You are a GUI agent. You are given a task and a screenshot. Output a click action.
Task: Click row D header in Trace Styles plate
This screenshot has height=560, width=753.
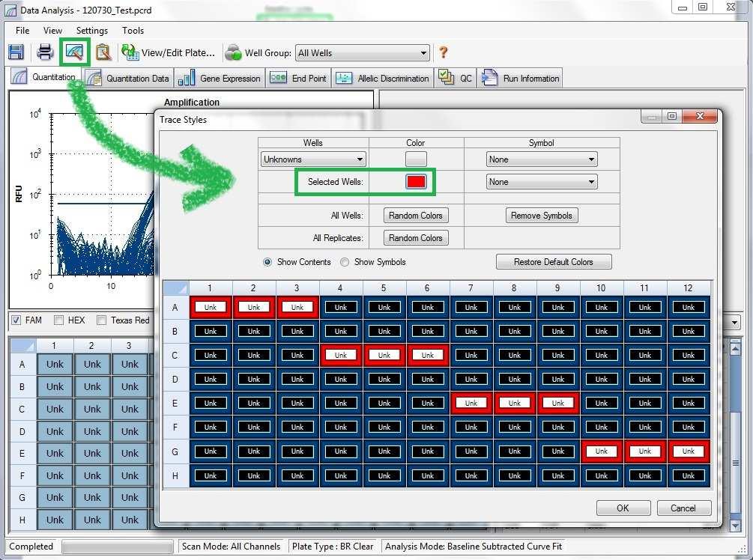175,379
